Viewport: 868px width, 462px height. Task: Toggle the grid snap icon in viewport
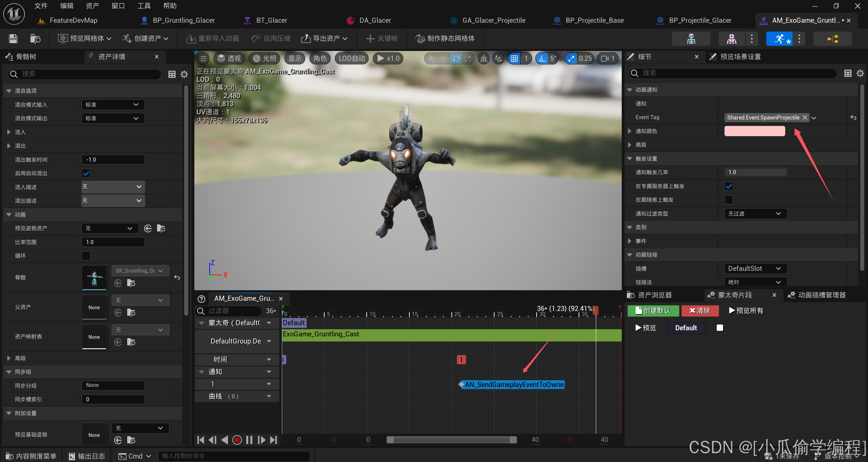pos(514,58)
